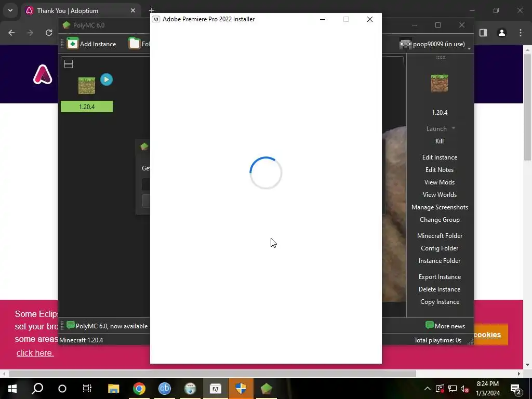Toggle Chrome's side panel icon
532x399 pixels.
483,33
